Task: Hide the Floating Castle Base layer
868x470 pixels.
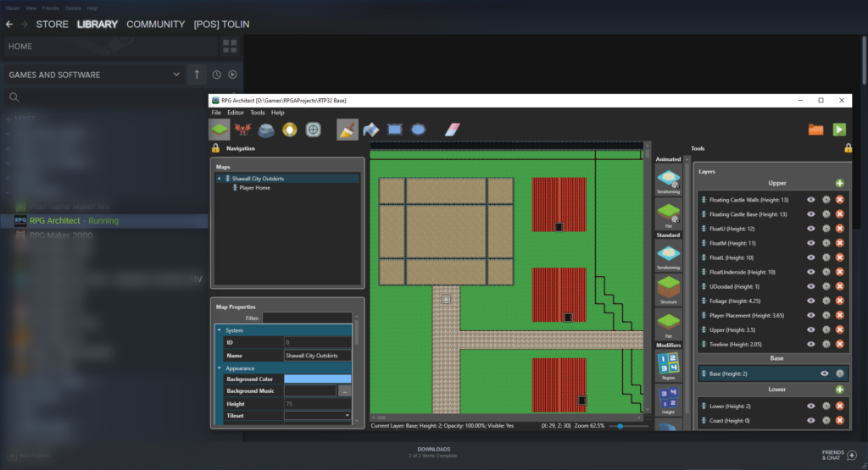Action: click(811, 214)
